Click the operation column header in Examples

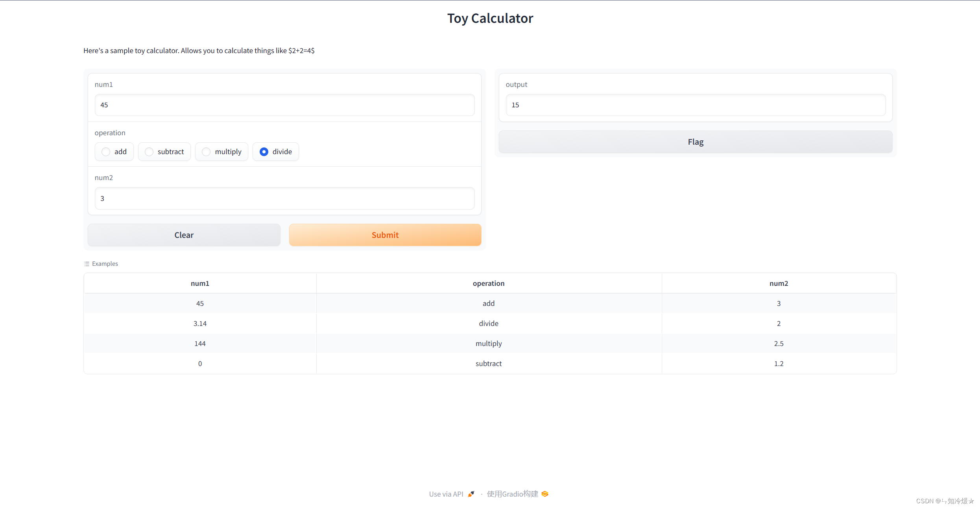point(489,283)
